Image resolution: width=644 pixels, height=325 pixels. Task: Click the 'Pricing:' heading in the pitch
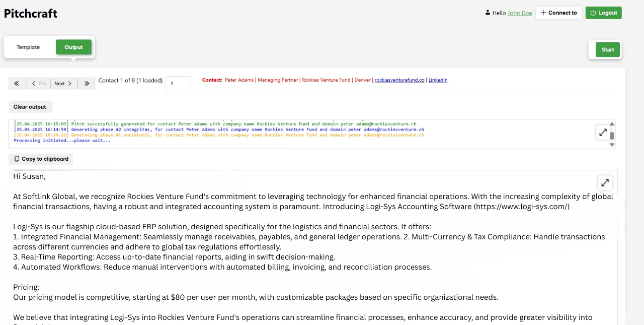(x=26, y=287)
